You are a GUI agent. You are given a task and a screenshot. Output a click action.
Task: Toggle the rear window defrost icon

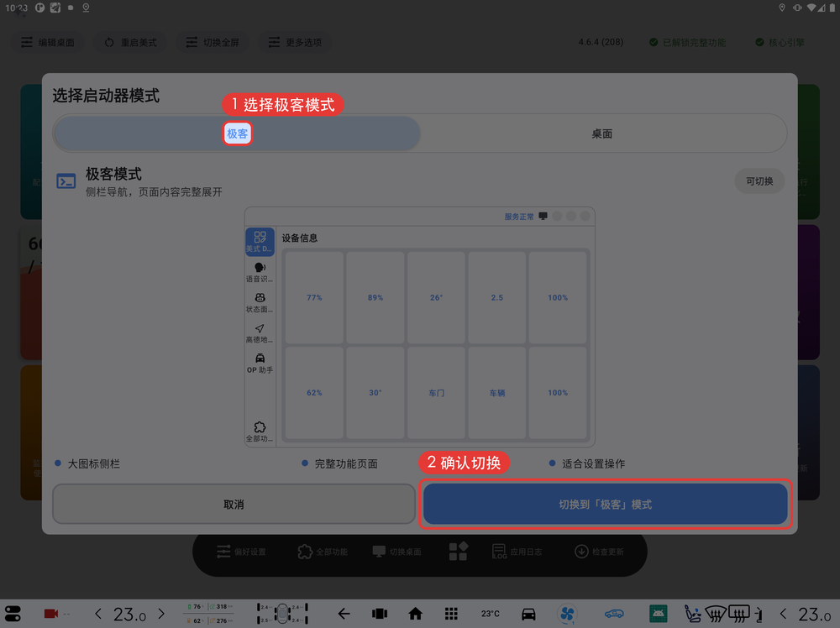point(739,614)
